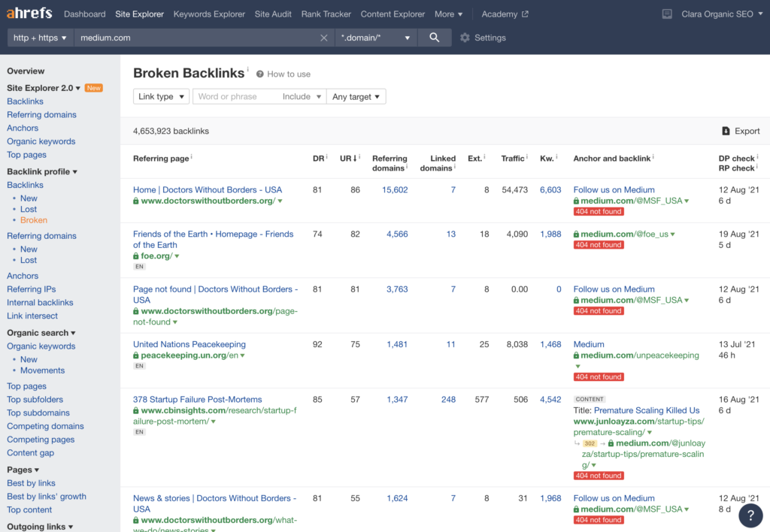Open the help question mark bubble
Screen dimensions: 770x532
[x=751, y=515]
